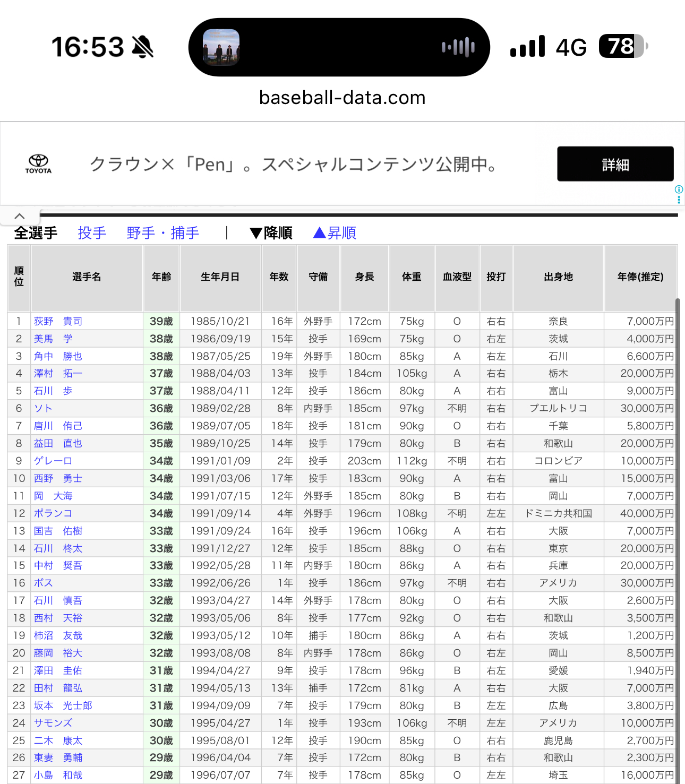The width and height of the screenshot is (685, 784).
Task: Open player ポランコ link
Action: coord(53,513)
